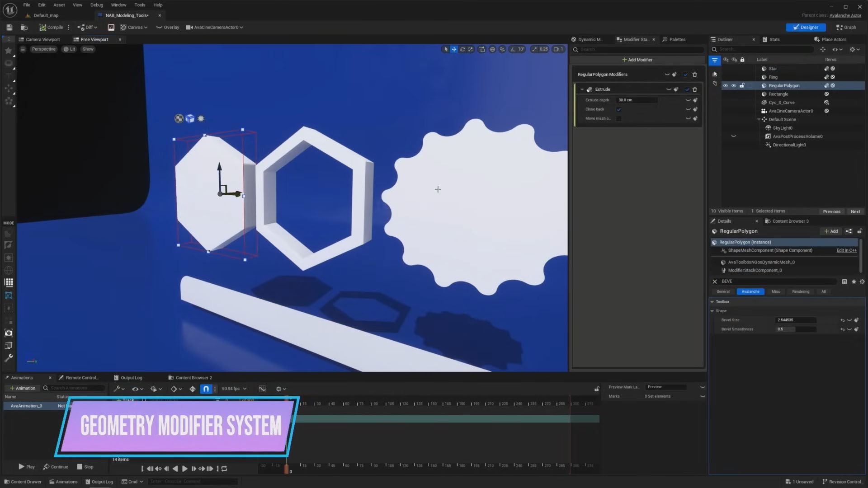Select the Rectangle item in the Outliner

click(778, 94)
